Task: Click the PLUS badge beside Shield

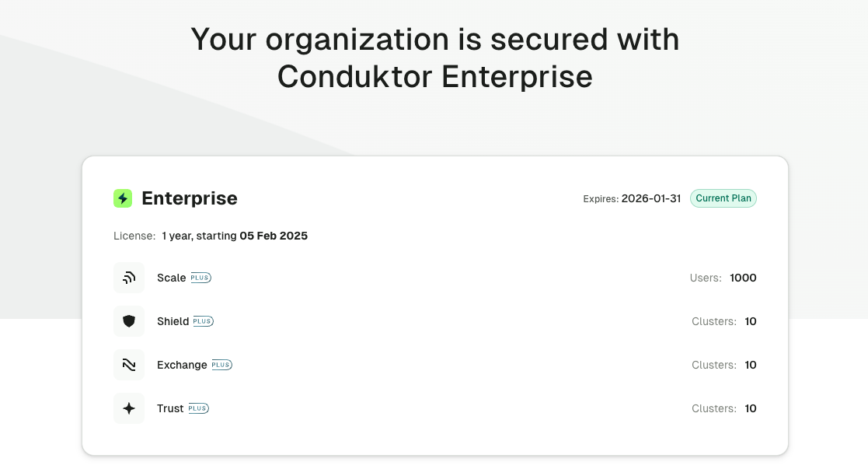Action: tap(203, 321)
